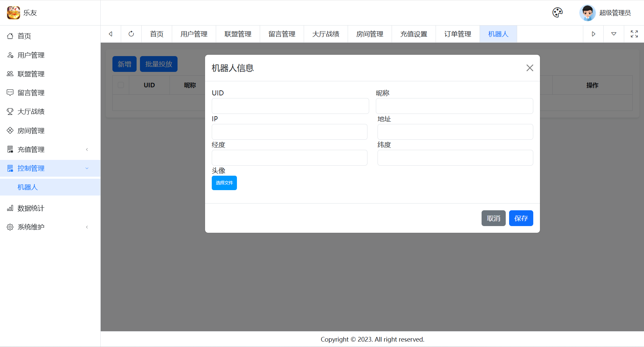This screenshot has height=347, width=644.
Task: Tick the select-all checkbox in table header
Action: tap(121, 85)
